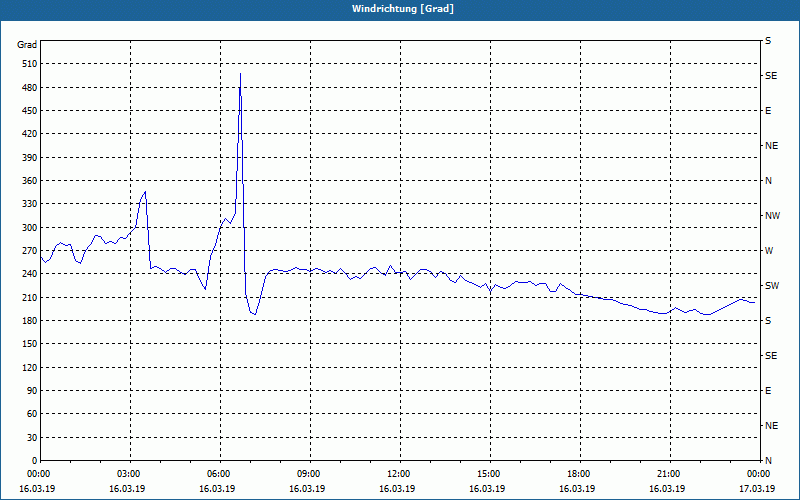Image resolution: width=800 pixels, height=500 pixels.
Task: Select the y-axis tick label 450
Action: click(x=30, y=111)
